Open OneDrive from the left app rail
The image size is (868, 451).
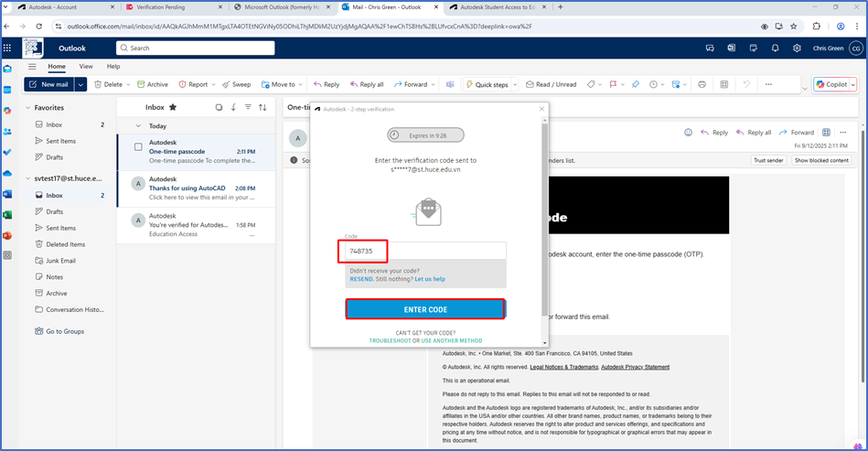7,173
